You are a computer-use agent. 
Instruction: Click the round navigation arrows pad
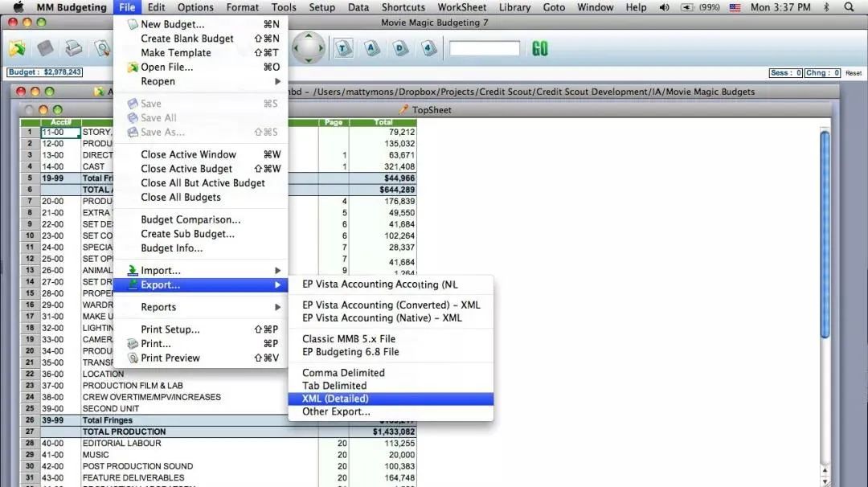[x=309, y=48]
